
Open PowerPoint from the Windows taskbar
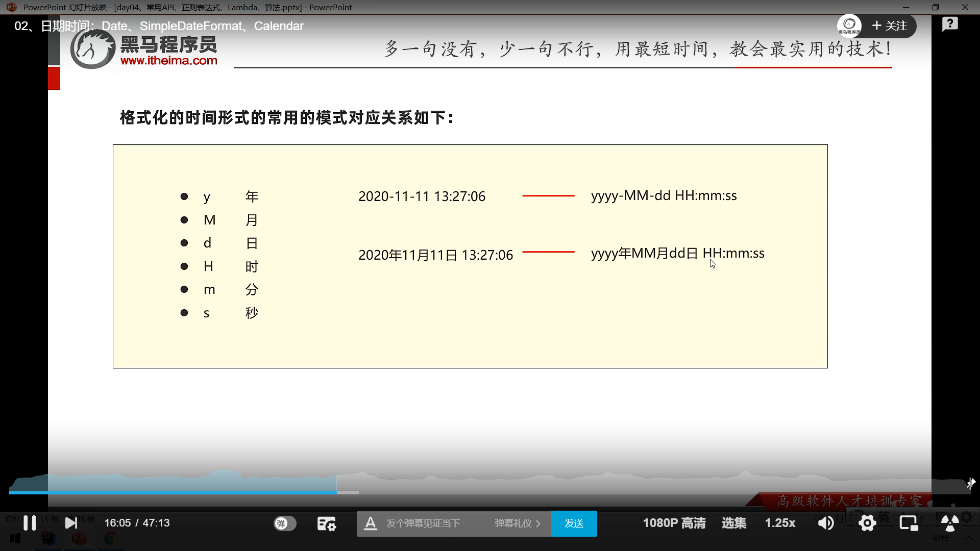(x=79, y=539)
